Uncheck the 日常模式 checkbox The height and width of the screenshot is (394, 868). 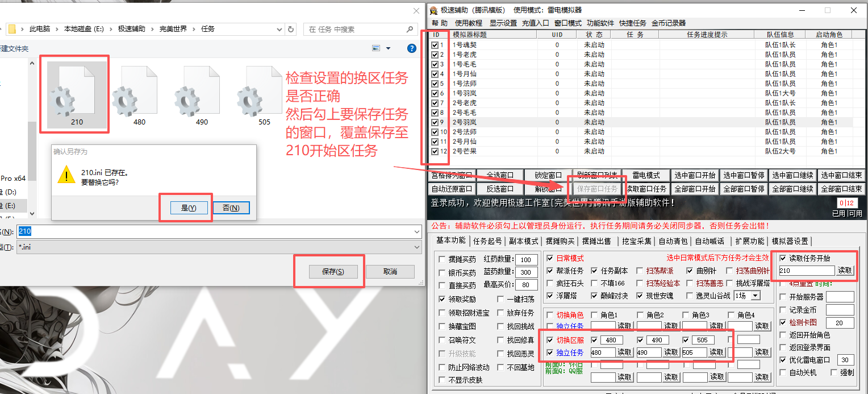tap(550, 258)
